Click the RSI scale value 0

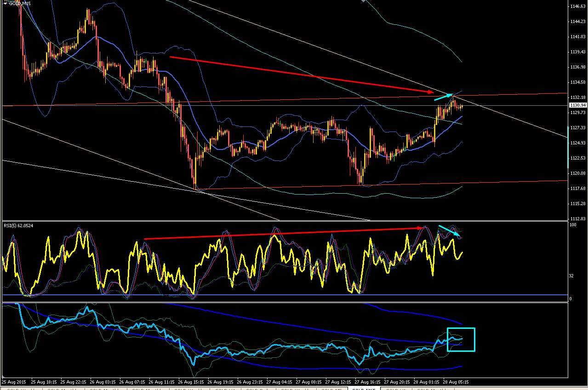pos(571,299)
